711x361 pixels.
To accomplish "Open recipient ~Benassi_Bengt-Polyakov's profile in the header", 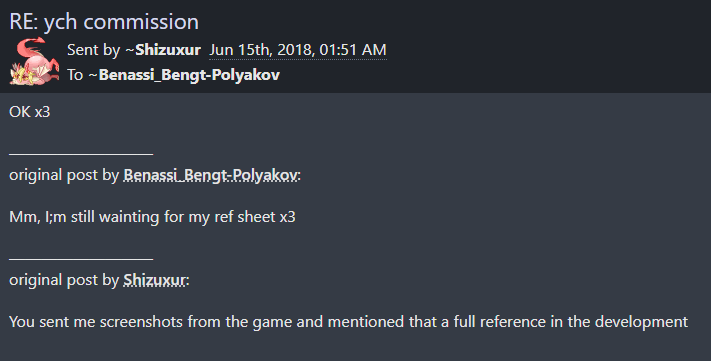I will click(184, 75).
